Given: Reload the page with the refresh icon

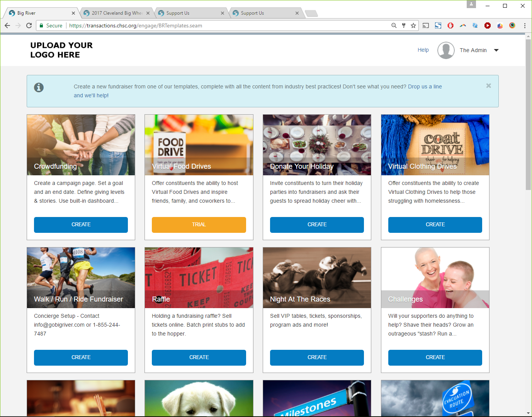Looking at the screenshot, I should [x=29, y=25].
